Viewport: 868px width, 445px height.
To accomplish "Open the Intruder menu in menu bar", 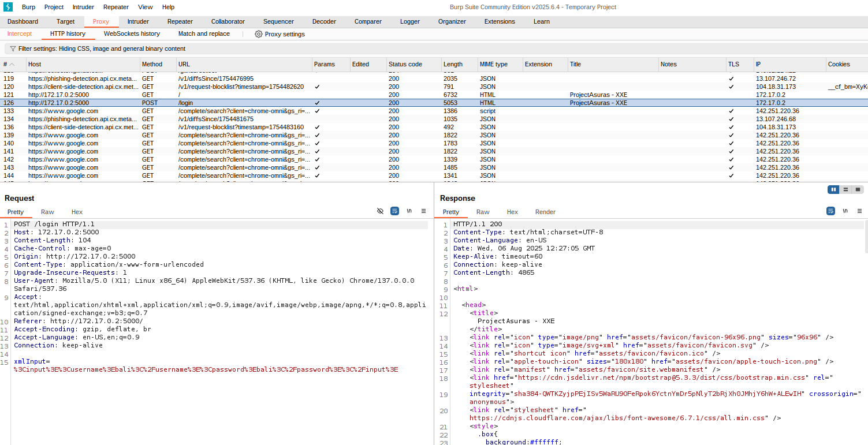I will coord(83,7).
